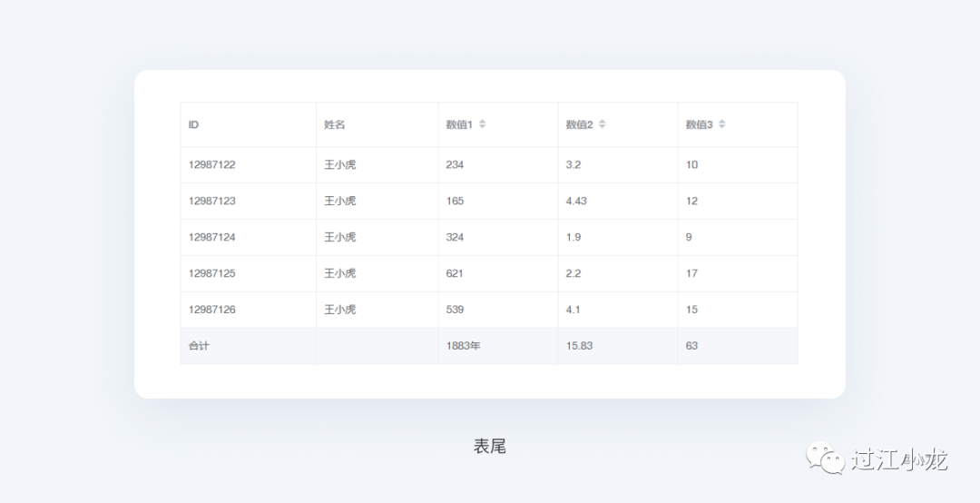
Task: Click 王小虎 in the 12987124 row
Action: coord(339,237)
